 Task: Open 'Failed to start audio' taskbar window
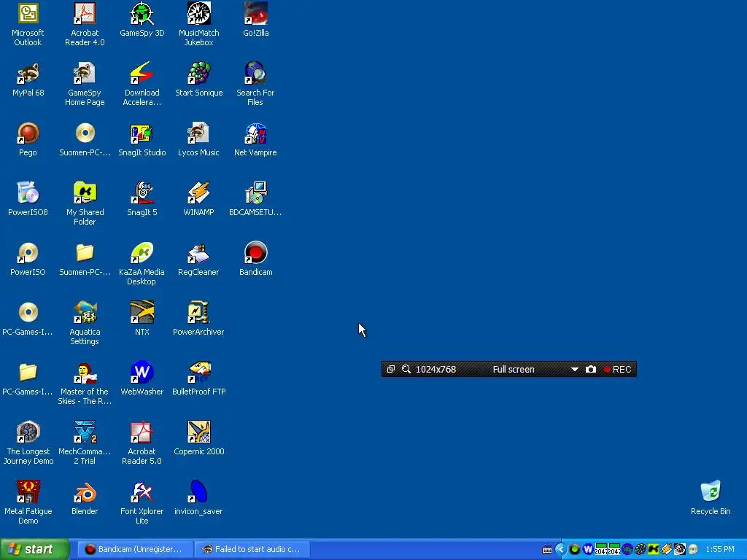pyautogui.click(x=252, y=549)
